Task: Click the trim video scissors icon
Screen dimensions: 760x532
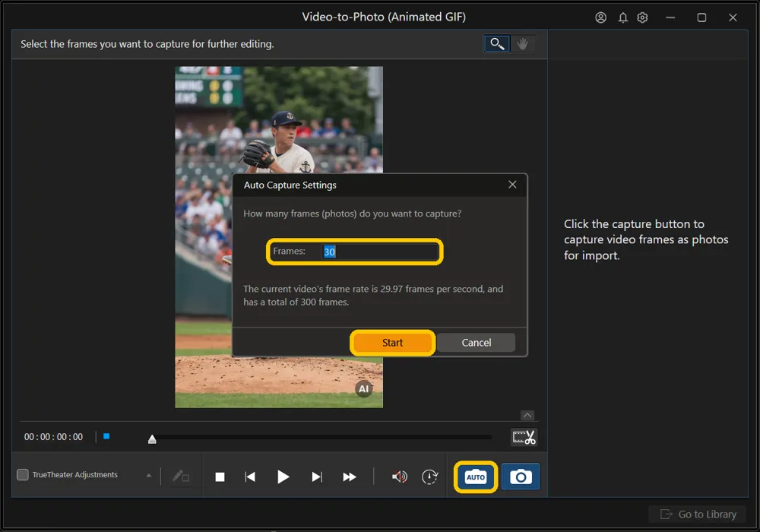Action: click(x=524, y=437)
